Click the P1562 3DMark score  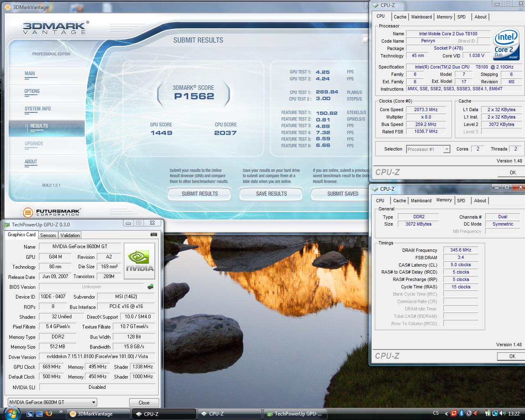(x=194, y=96)
